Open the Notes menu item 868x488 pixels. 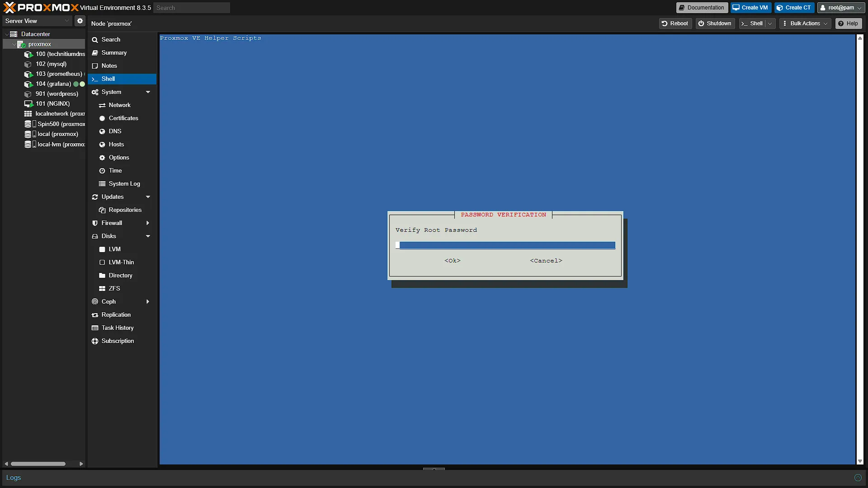[x=122, y=66]
